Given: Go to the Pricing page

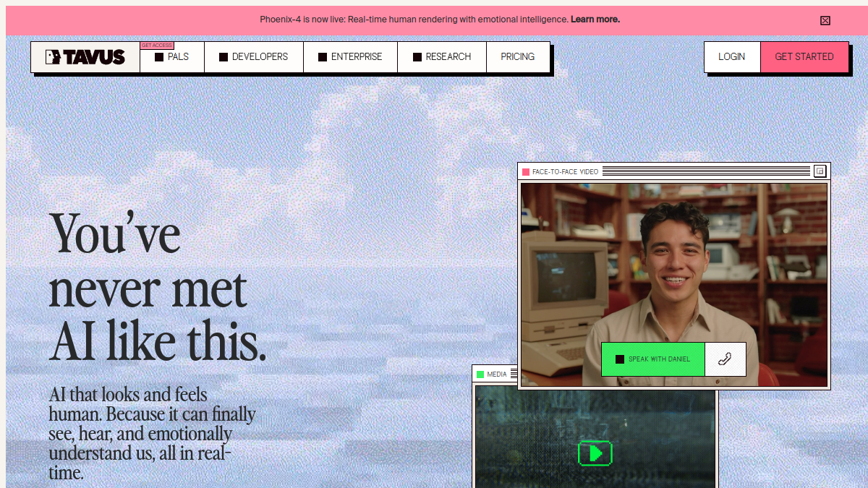Looking at the screenshot, I should pyautogui.click(x=518, y=57).
